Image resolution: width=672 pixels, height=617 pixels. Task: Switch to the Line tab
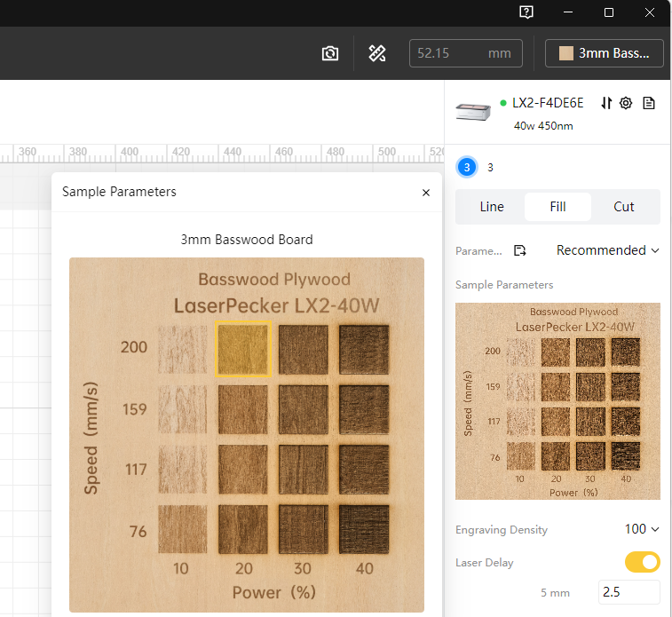pos(492,207)
